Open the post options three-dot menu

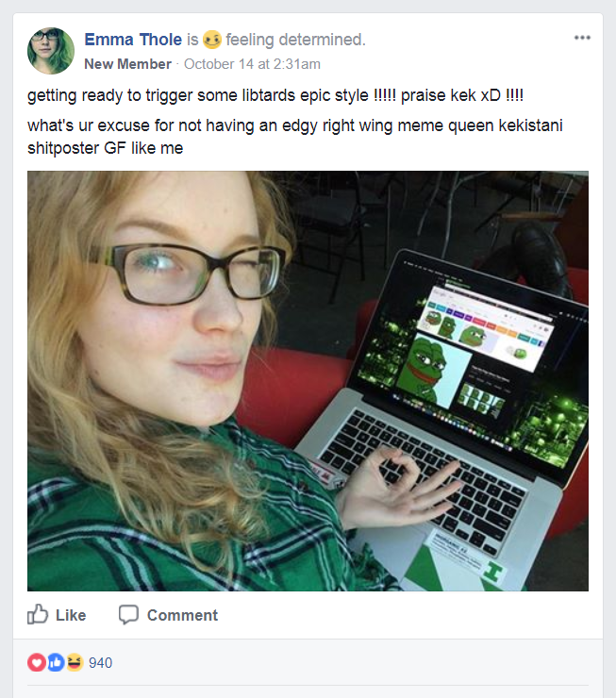pyautogui.click(x=582, y=38)
